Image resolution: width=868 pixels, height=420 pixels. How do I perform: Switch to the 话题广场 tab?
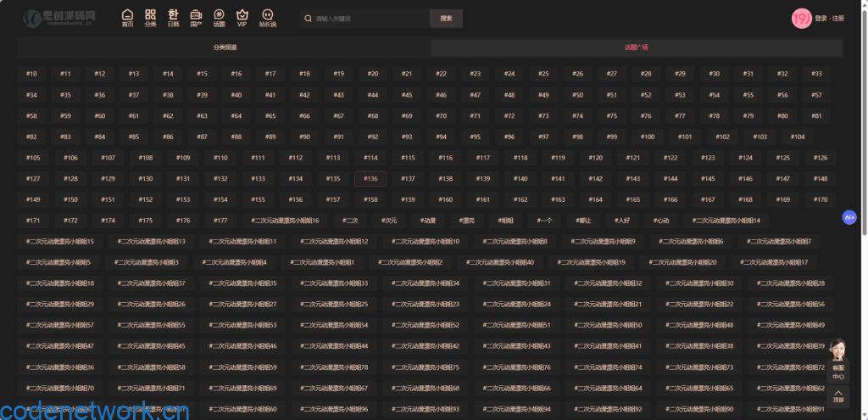click(637, 48)
